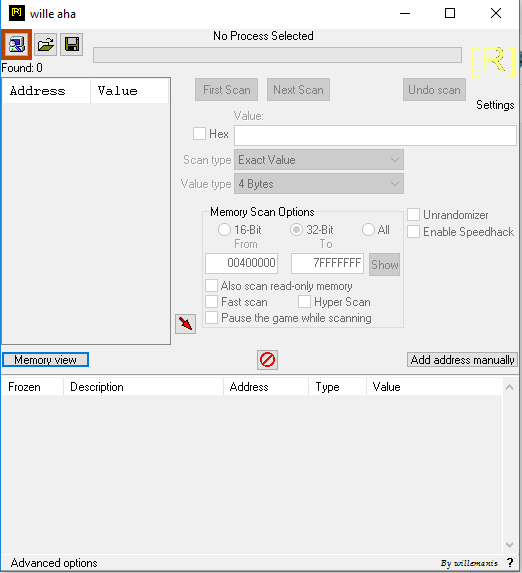
Task: Open the Scan type Exact Value dropdown
Action: click(x=319, y=160)
